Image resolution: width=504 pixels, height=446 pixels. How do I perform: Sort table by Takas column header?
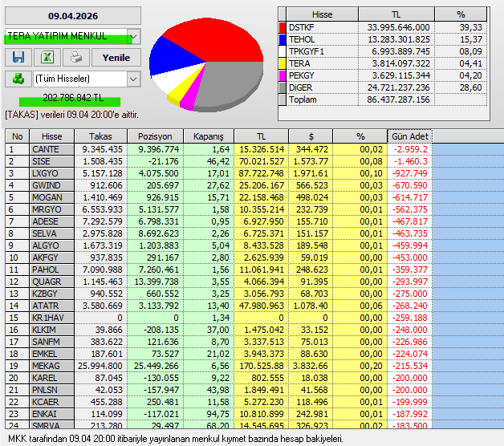point(100,136)
